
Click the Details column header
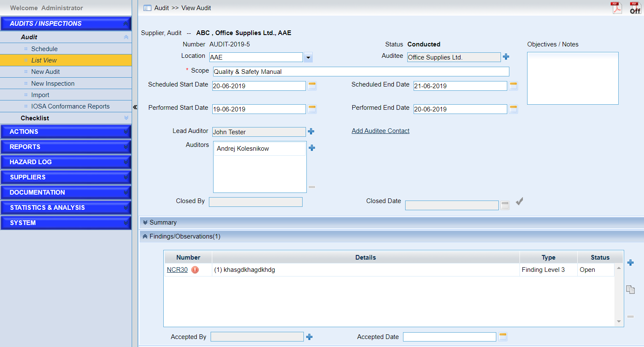click(x=365, y=258)
